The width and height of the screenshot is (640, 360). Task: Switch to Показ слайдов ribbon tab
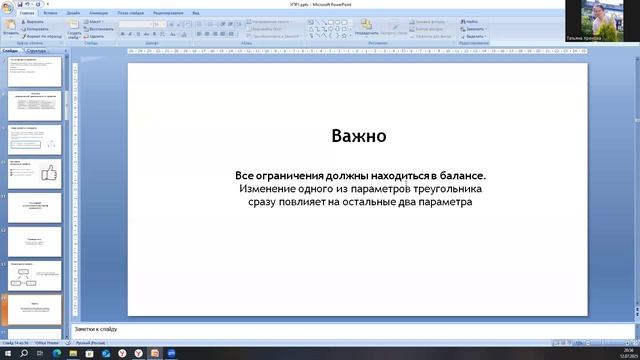click(x=131, y=13)
